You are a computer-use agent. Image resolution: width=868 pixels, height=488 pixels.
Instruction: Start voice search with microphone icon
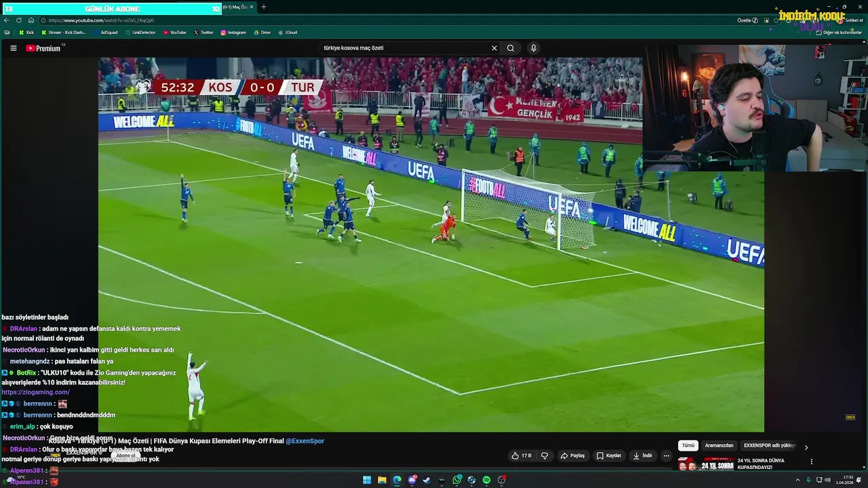pyautogui.click(x=534, y=48)
